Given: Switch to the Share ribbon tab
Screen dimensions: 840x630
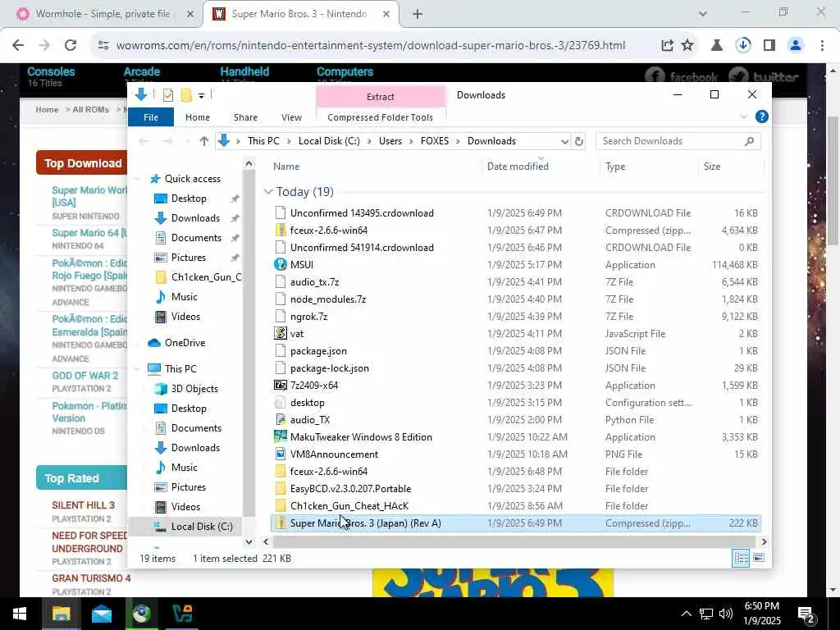Looking at the screenshot, I should tap(245, 117).
